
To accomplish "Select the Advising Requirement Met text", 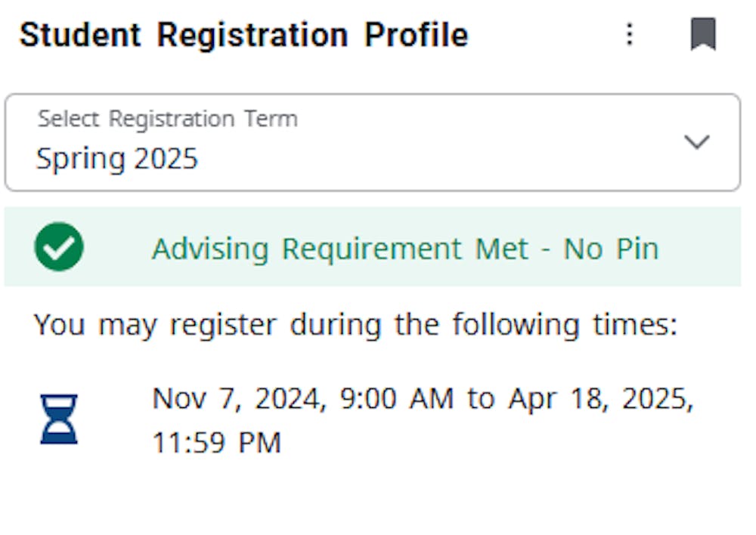I will 340,249.
